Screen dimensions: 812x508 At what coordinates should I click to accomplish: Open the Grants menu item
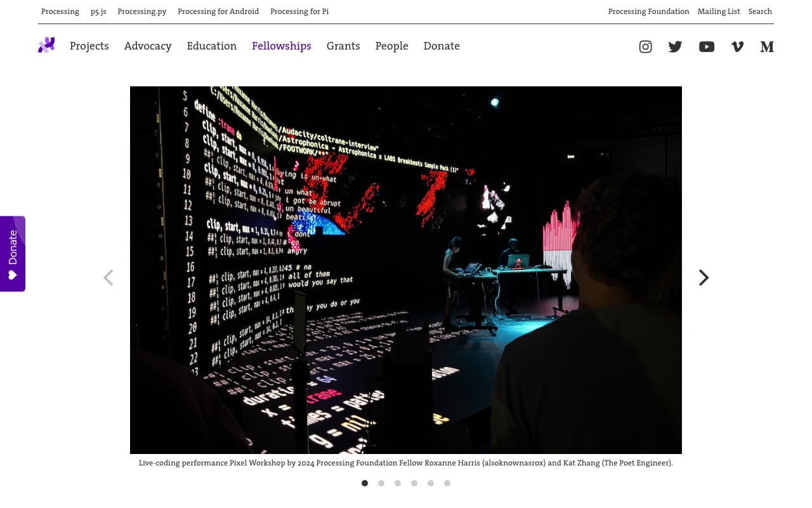pos(343,46)
